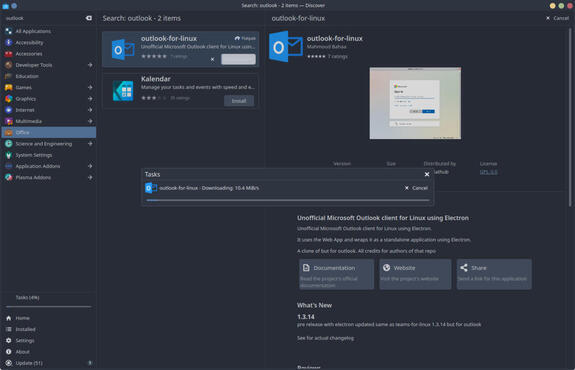Image resolution: width=575 pixels, height=370 pixels.
Task: Enlarge the outlook-for-linux screenshot thumbnail
Action: [415, 103]
